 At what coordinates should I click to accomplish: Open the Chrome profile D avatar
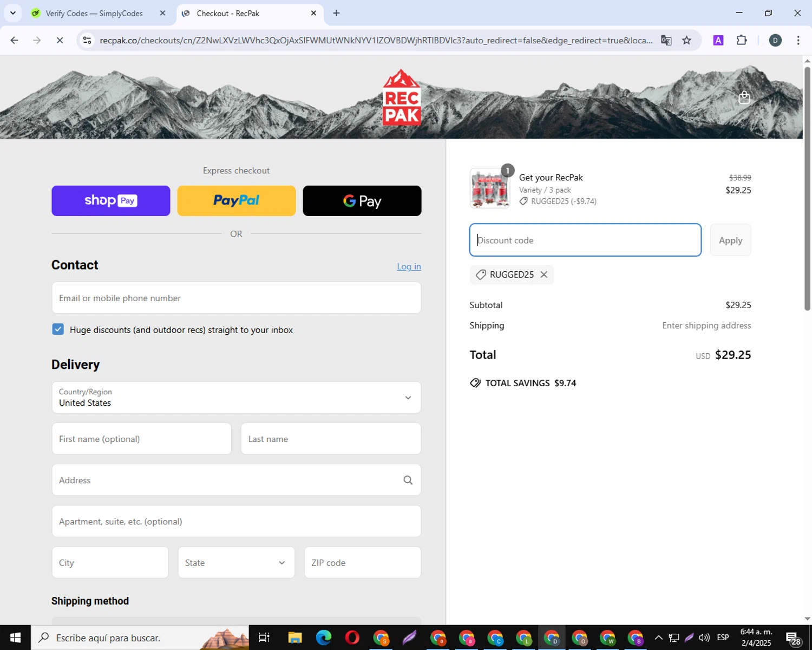coord(775,40)
